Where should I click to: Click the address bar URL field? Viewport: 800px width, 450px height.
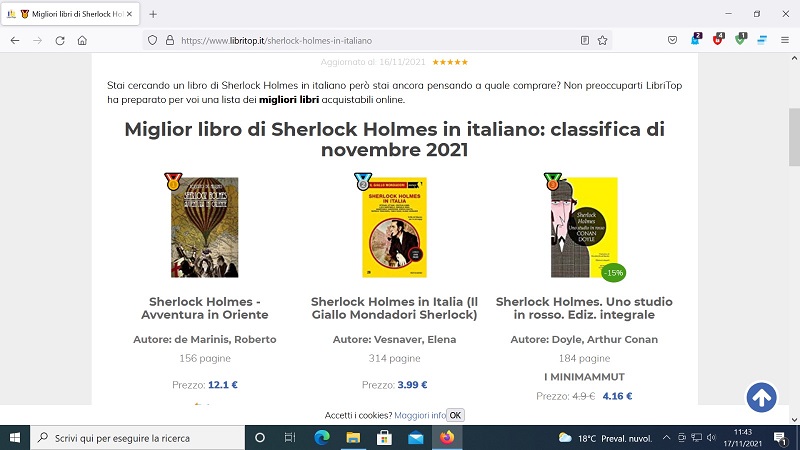[378, 40]
